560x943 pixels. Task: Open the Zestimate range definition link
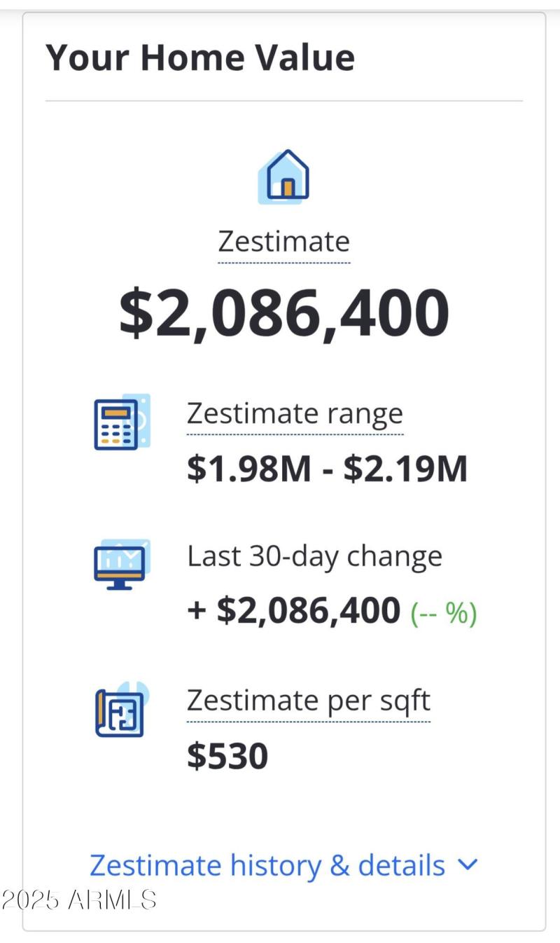tap(294, 413)
